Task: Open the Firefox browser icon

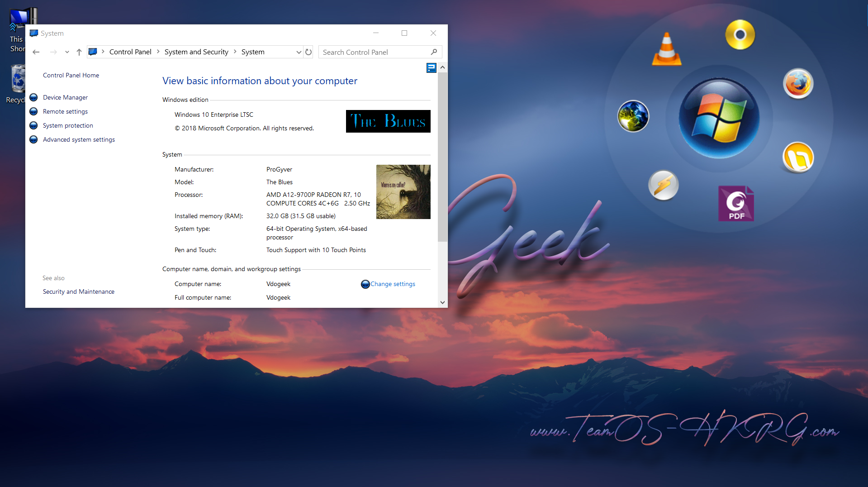Action: tap(798, 84)
